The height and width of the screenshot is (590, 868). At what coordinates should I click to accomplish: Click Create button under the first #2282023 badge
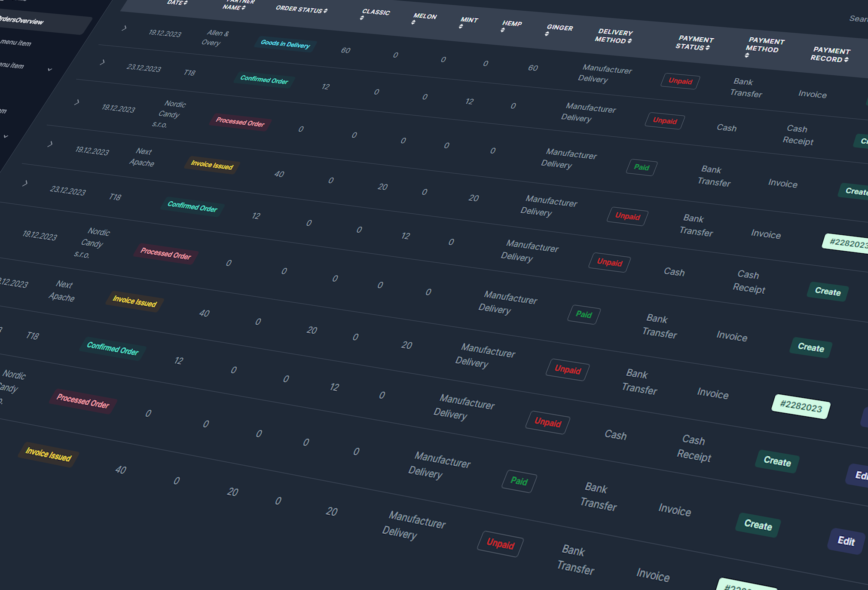(828, 292)
